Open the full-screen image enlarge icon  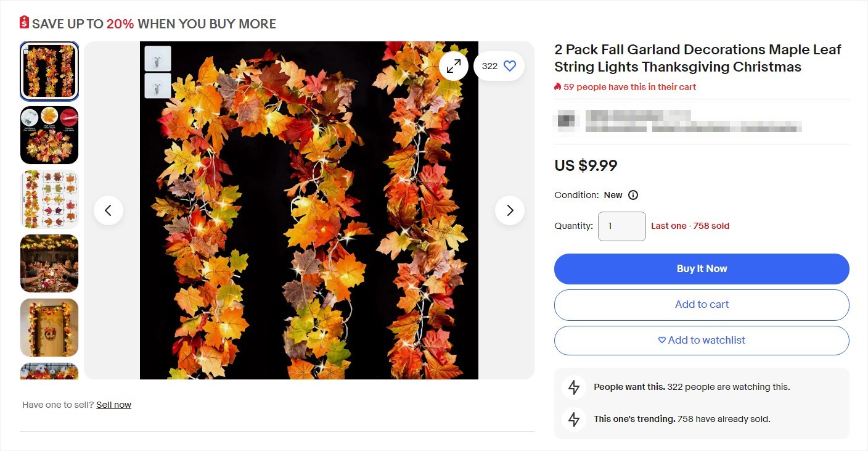click(453, 65)
